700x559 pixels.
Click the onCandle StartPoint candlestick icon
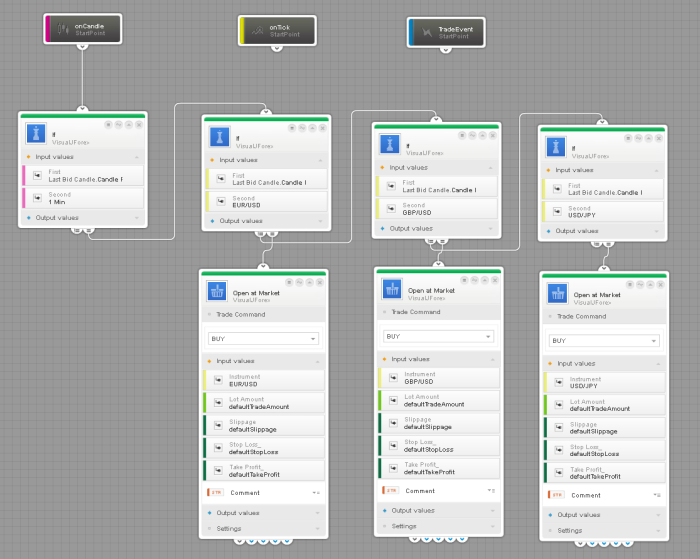(63, 30)
